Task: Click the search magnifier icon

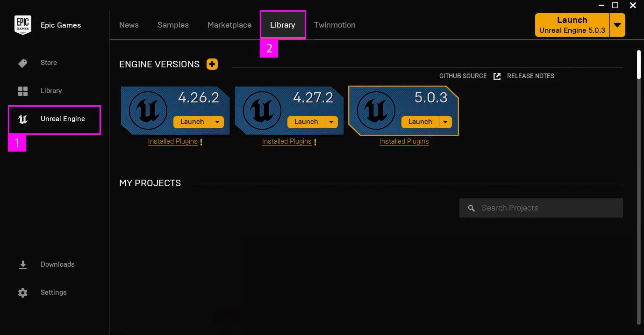Action: [x=472, y=208]
